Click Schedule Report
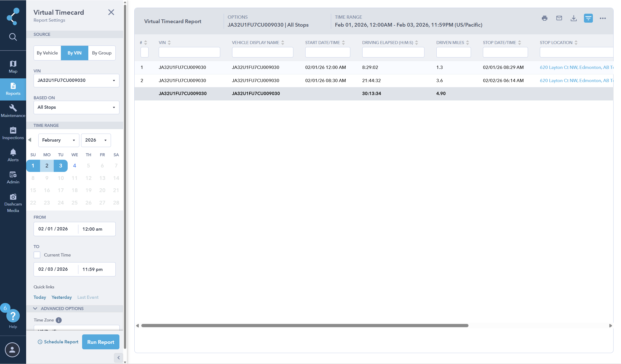The height and width of the screenshot is (364, 621). [58, 342]
